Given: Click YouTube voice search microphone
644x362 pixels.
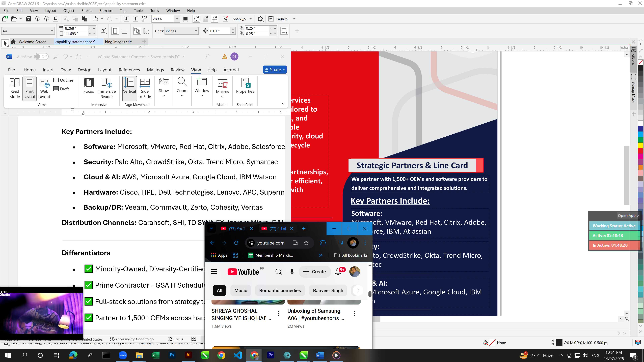Looking at the screenshot, I should coord(292,271).
